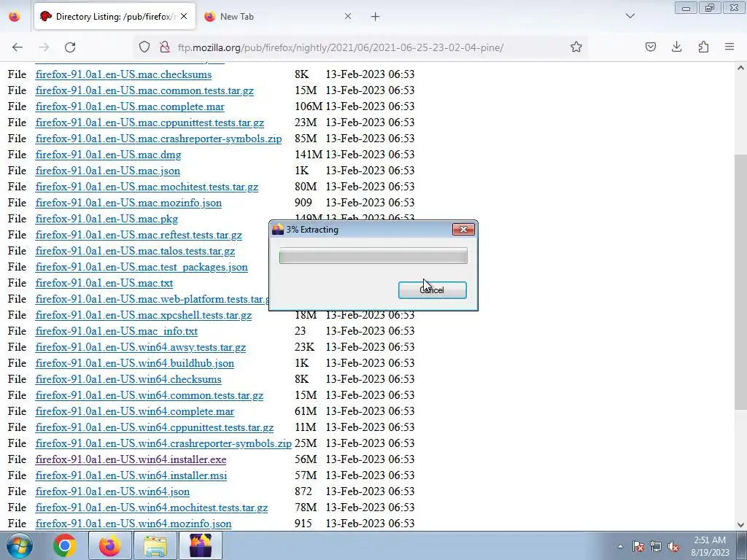Open the extensions puzzle icon

pyautogui.click(x=703, y=47)
